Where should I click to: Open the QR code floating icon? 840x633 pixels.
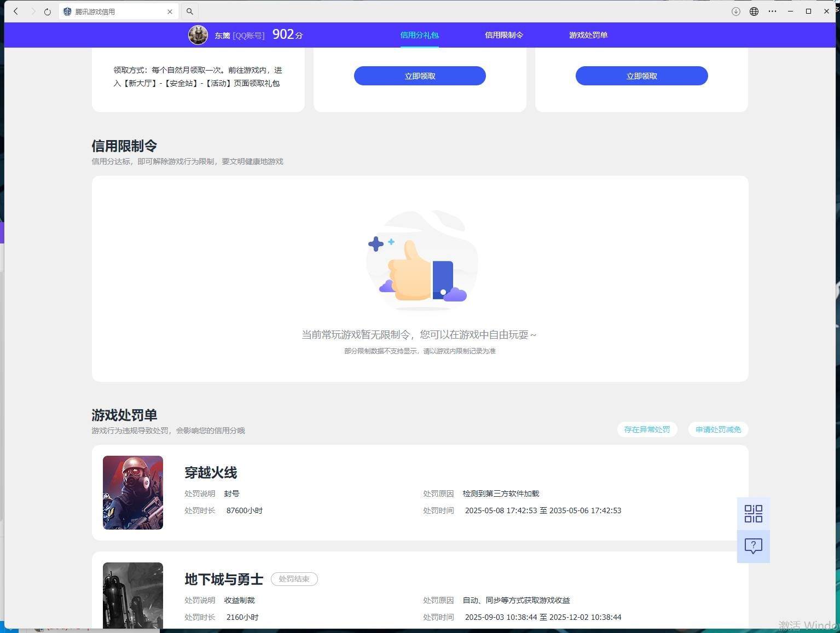(754, 514)
